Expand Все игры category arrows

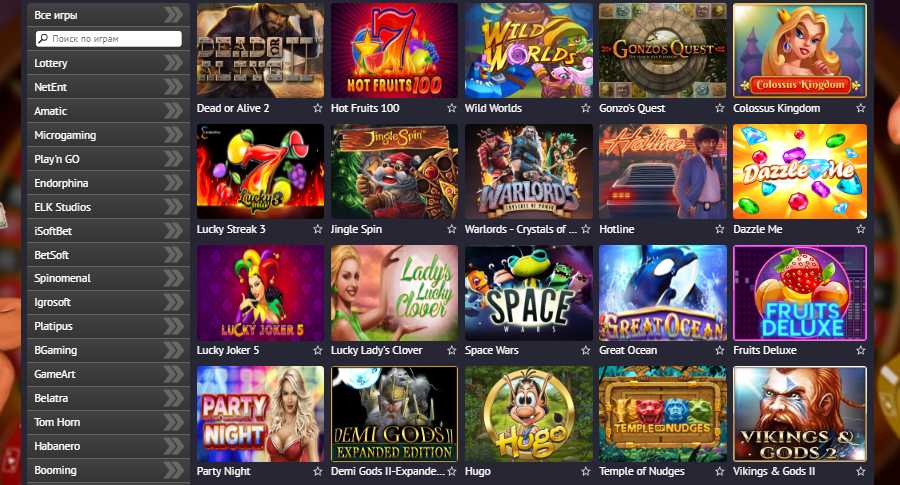tap(173, 15)
